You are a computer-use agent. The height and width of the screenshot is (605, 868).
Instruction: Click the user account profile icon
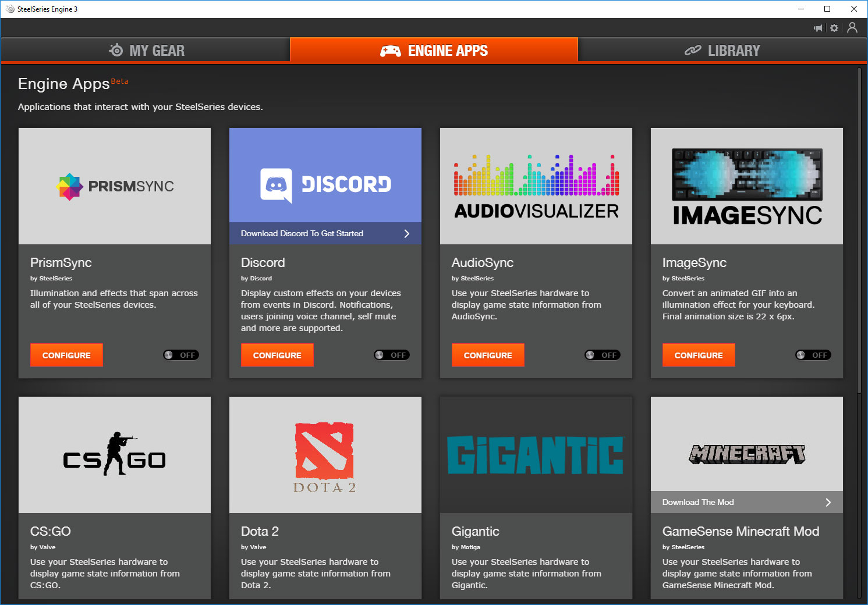852,27
